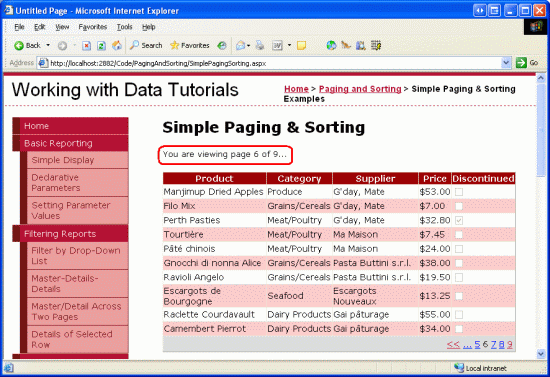This screenshot has width=550, height=377.
Task: Go to page 7 of the grid
Action: click(494, 345)
